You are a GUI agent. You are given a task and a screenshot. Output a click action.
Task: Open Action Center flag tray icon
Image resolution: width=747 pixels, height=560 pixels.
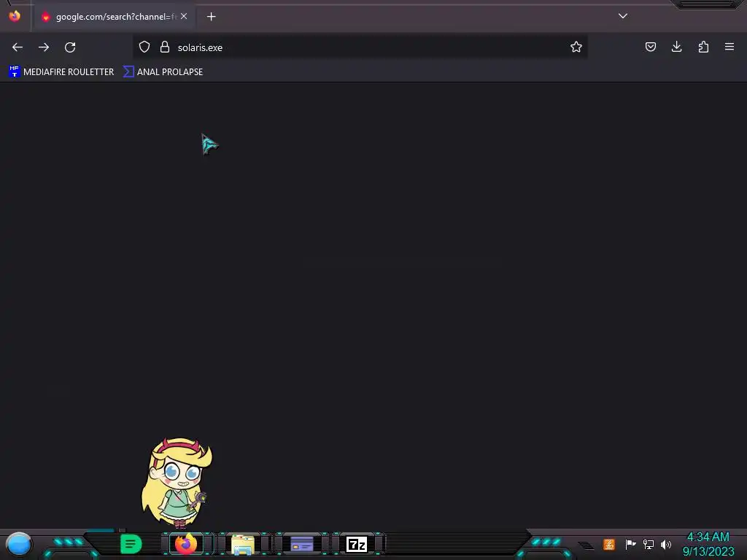630,544
